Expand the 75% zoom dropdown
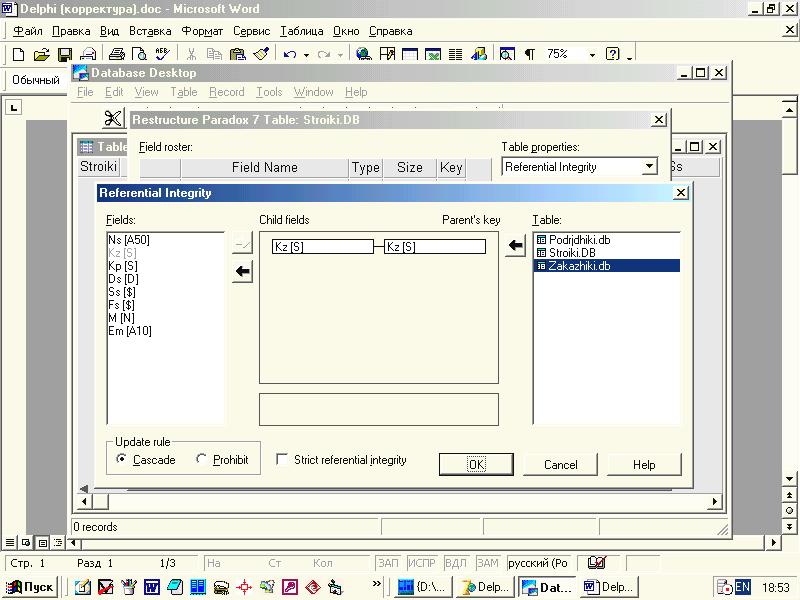 click(592, 55)
